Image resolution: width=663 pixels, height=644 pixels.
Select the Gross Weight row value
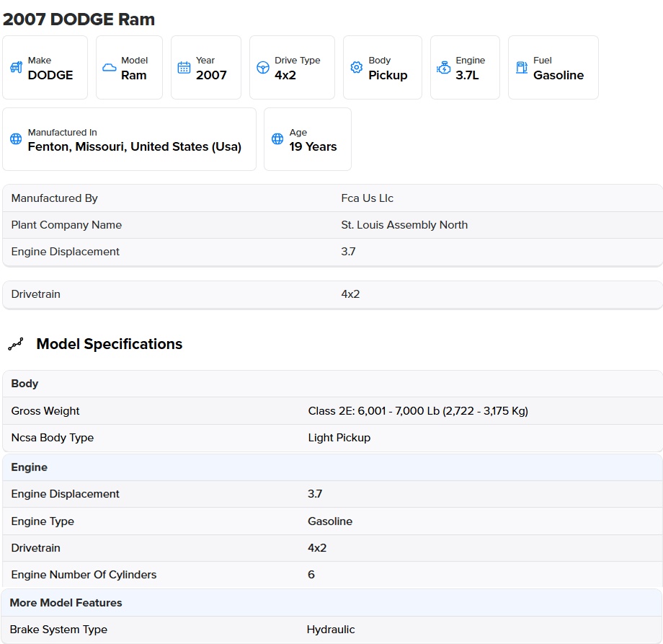[x=418, y=411]
